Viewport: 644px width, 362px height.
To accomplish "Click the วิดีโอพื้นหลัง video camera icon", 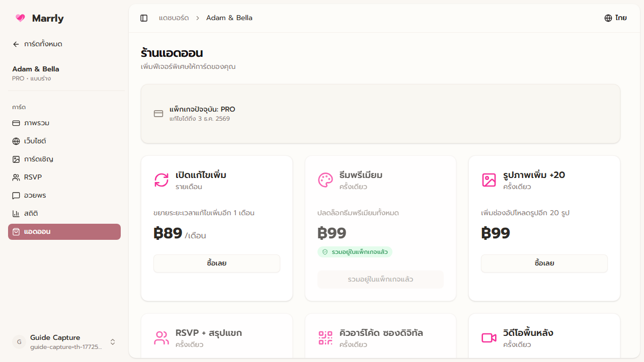I will click(489, 337).
